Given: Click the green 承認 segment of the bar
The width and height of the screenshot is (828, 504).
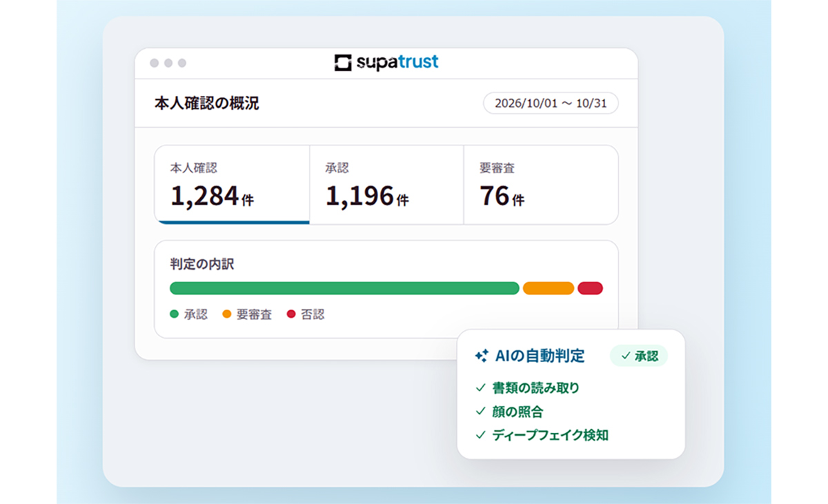Looking at the screenshot, I should click(x=344, y=288).
